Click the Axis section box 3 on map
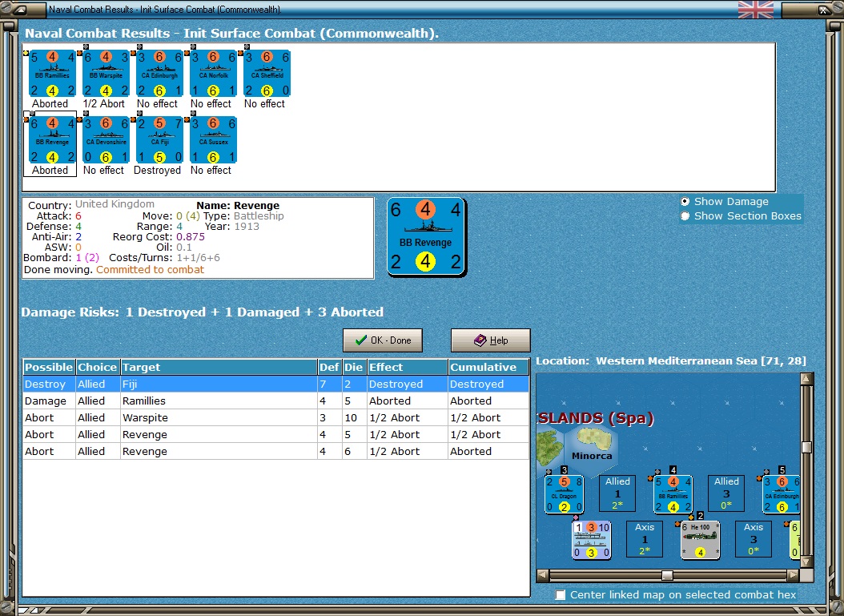 pos(754,539)
